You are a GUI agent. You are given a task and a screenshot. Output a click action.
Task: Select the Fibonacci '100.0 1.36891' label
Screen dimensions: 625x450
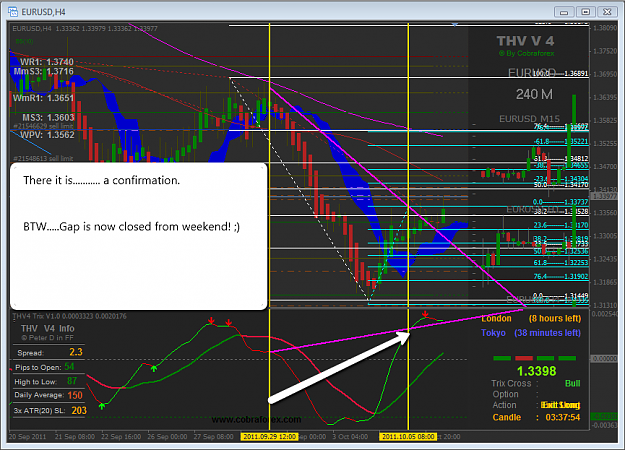click(x=560, y=74)
